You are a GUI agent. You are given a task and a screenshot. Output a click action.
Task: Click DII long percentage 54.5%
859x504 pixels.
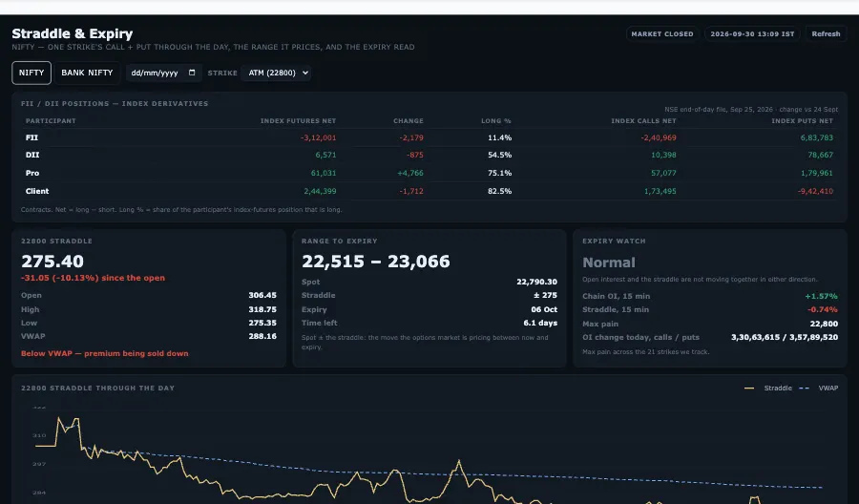click(x=499, y=155)
